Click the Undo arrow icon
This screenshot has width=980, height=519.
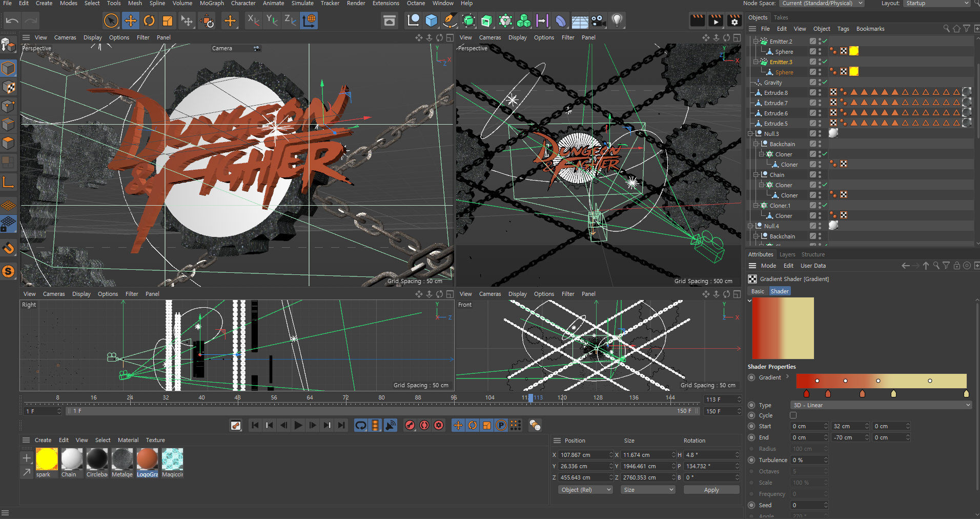click(12, 21)
